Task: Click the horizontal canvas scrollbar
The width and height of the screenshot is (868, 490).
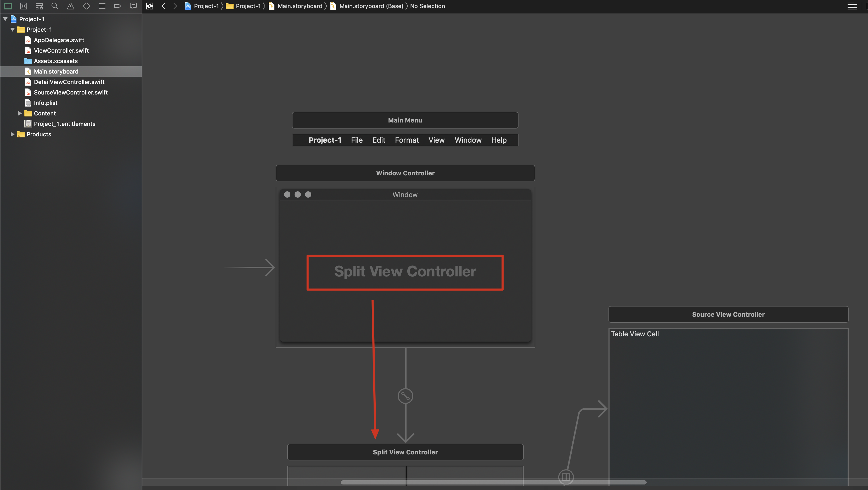Action: coord(493,482)
